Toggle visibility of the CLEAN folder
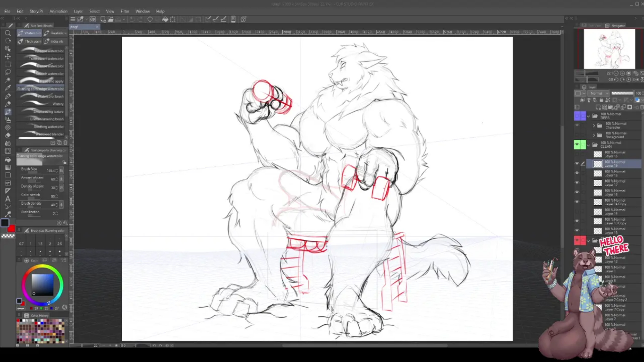This screenshot has height=362, width=644. (x=577, y=144)
